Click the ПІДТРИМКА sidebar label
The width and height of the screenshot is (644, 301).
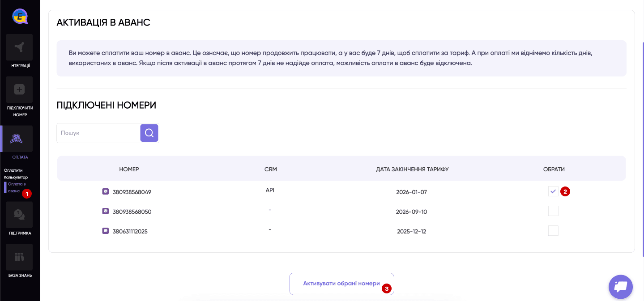coord(20,233)
